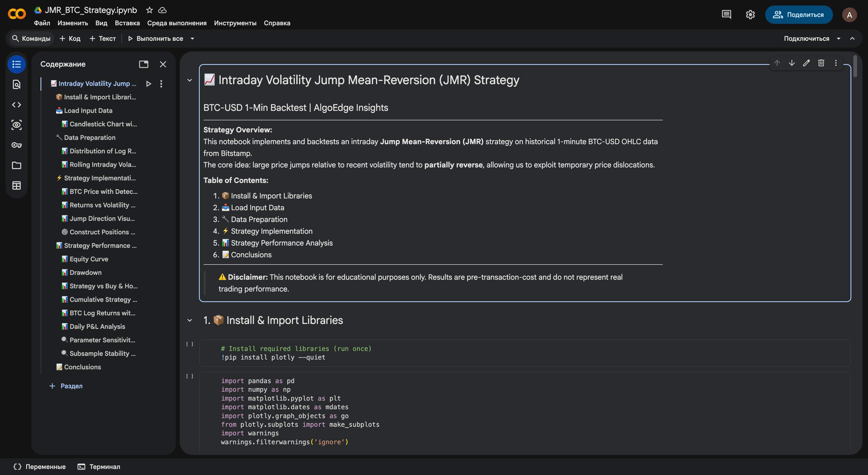Star the JMR_BTC_Strategy notebook
The height and width of the screenshot is (475, 868).
(149, 10)
